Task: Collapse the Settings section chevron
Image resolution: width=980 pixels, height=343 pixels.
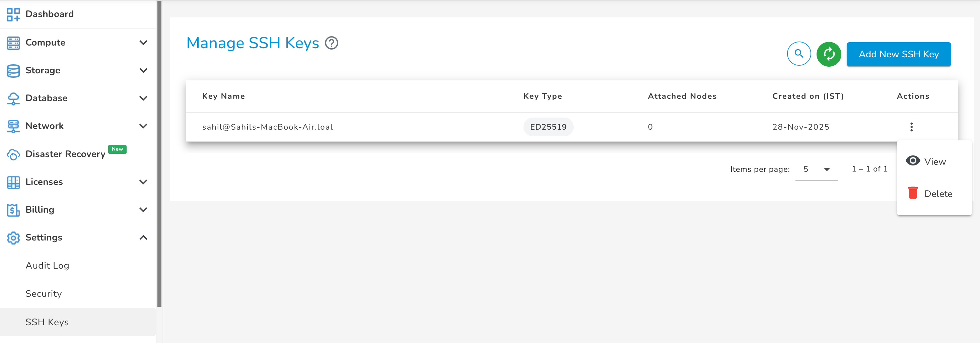Action: [143, 238]
